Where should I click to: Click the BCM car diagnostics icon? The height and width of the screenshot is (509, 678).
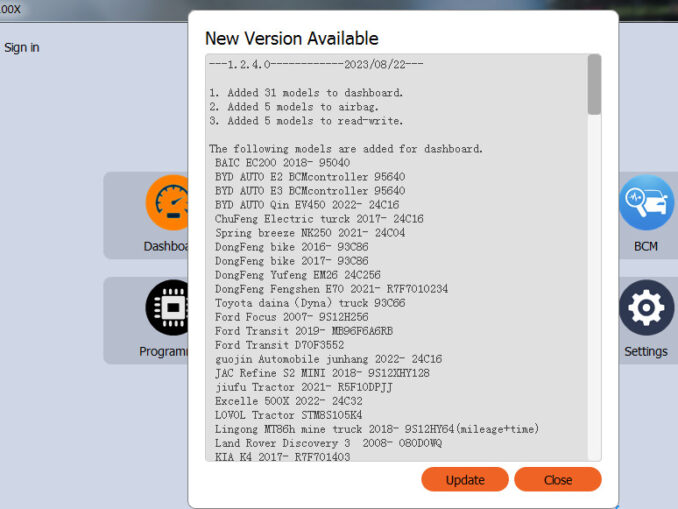pos(645,203)
